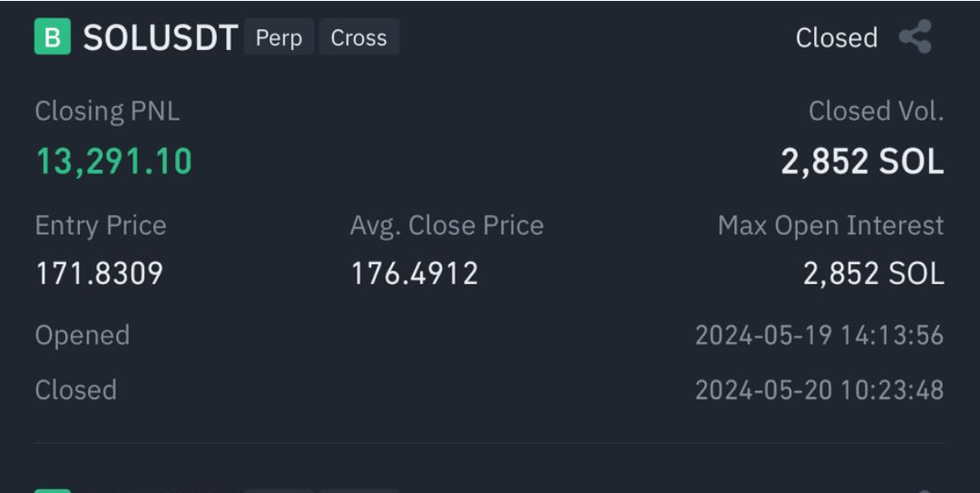Select the bold 2,852 SOL closed volume
980x493 pixels.
(863, 162)
